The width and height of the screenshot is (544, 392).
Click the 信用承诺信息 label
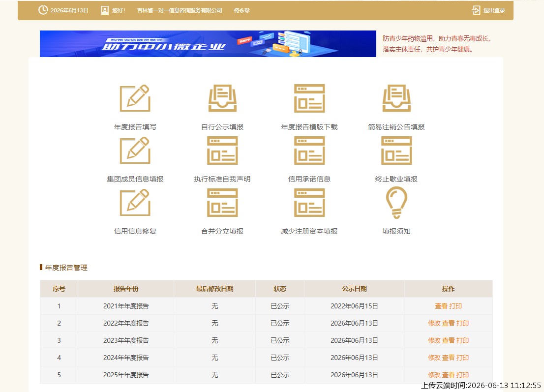pos(309,179)
